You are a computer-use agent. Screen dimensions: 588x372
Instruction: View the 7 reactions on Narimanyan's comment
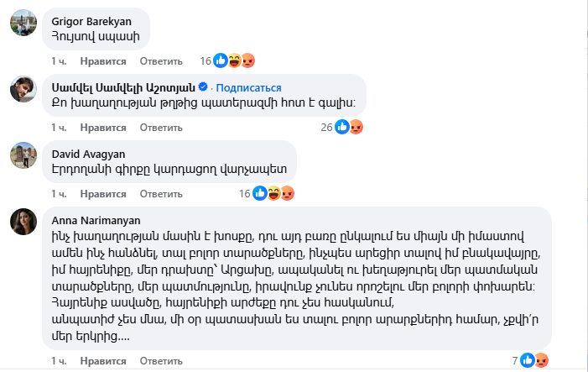[x=533, y=360]
